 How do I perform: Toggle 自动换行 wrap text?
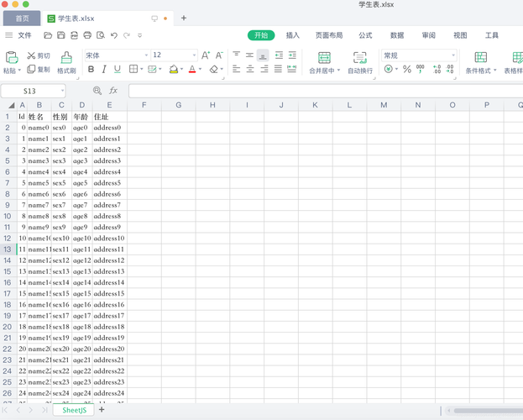(360, 62)
